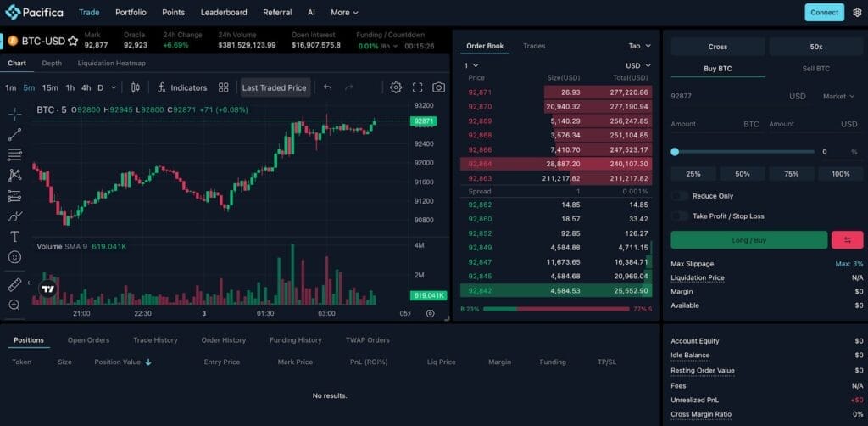The width and height of the screenshot is (868, 426).
Task: Toggle fullscreen chart mode
Action: tap(417, 87)
